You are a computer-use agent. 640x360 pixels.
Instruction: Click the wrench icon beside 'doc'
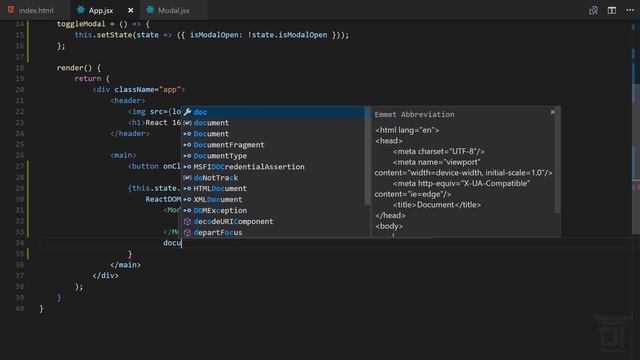coord(187,112)
